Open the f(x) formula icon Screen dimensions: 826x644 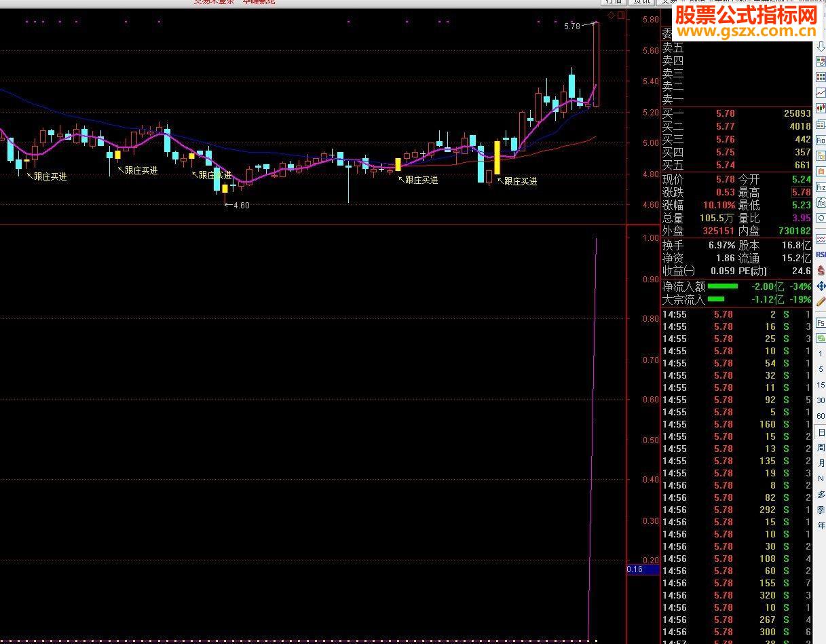pos(821,203)
